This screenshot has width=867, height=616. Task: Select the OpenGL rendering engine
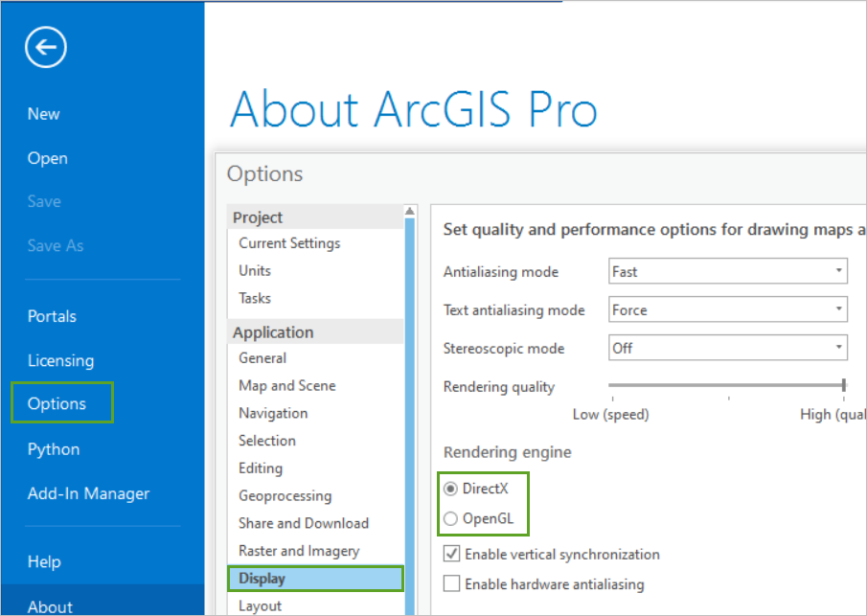click(450, 518)
